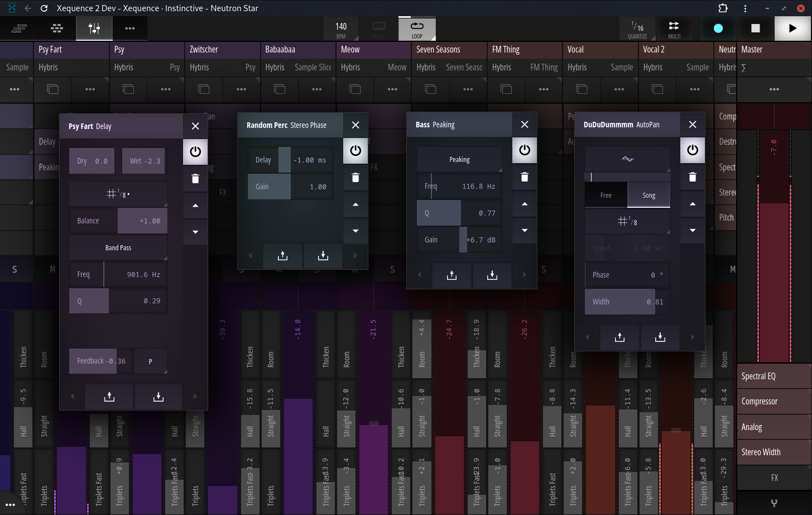Click the 140 BPM tempo button
Image resolution: width=812 pixels, height=515 pixels.
coord(341,28)
